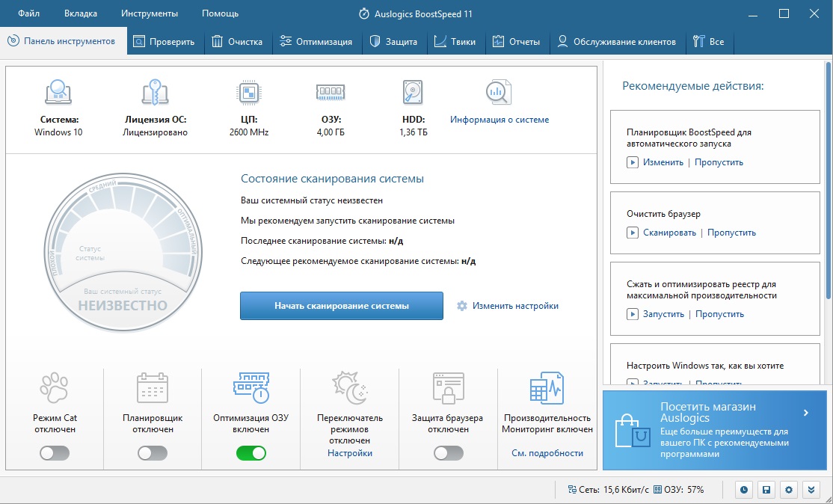Click the browser protection lock icon
833x504 pixels.
(x=448, y=388)
